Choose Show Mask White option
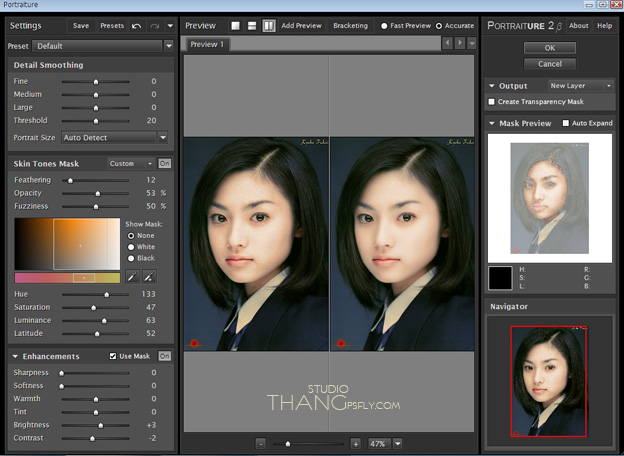624x456 pixels. 131,247
